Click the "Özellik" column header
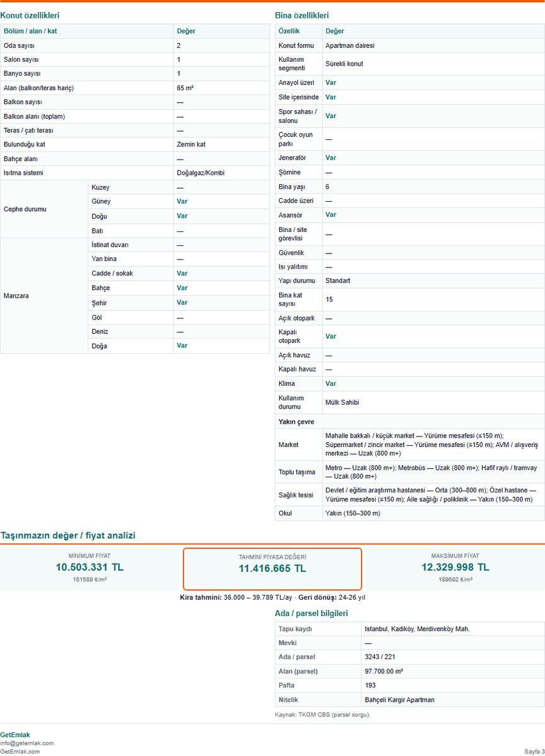545x756 pixels. point(289,31)
